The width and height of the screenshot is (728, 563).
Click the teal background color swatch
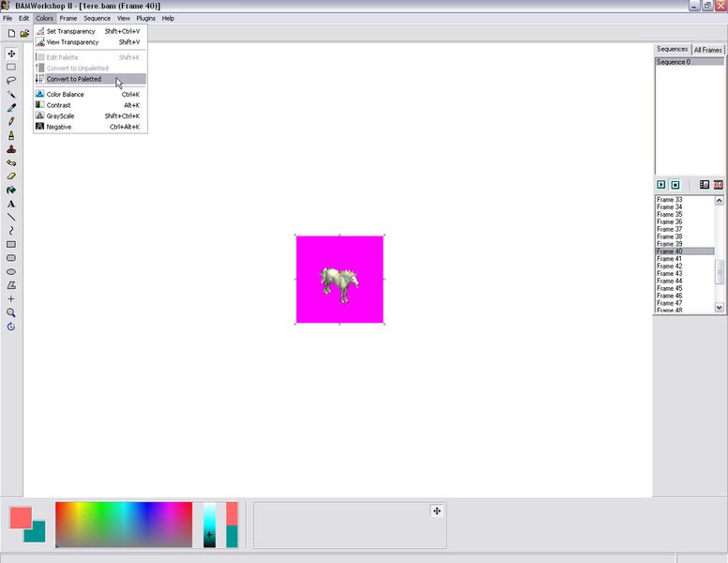(x=38, y=534)
